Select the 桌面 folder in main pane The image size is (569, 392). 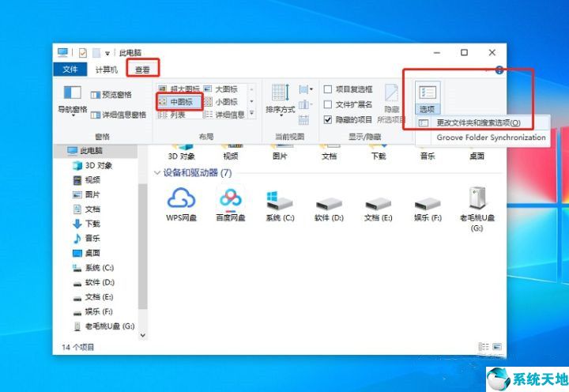477,153
